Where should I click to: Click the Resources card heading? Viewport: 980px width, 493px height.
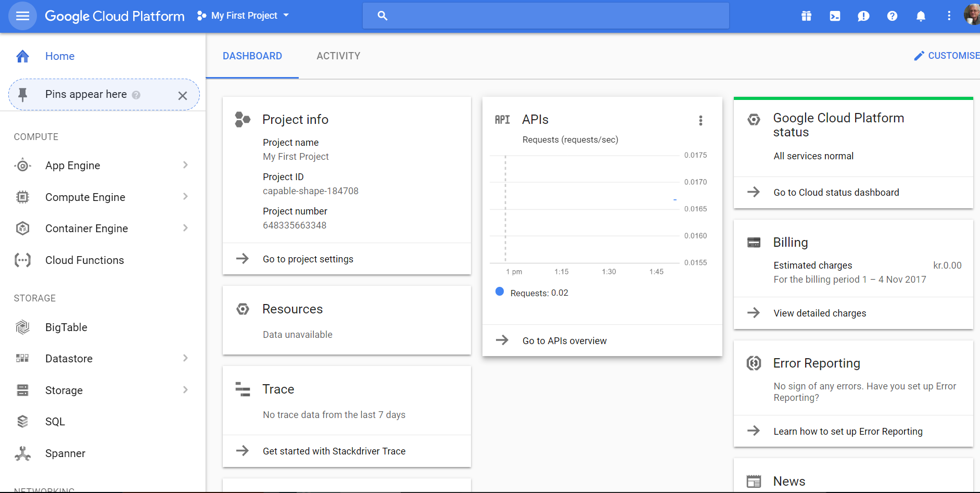292,309
